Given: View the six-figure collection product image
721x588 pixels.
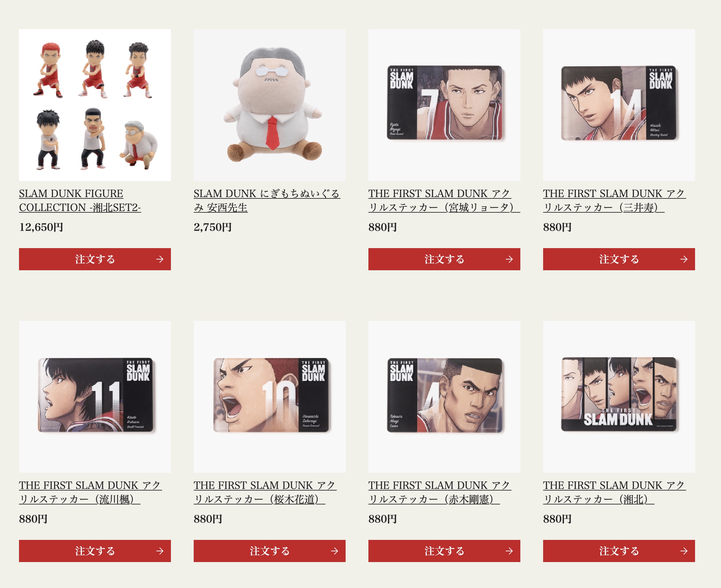Looking at the screenshot, I should [x=95, y=105].
